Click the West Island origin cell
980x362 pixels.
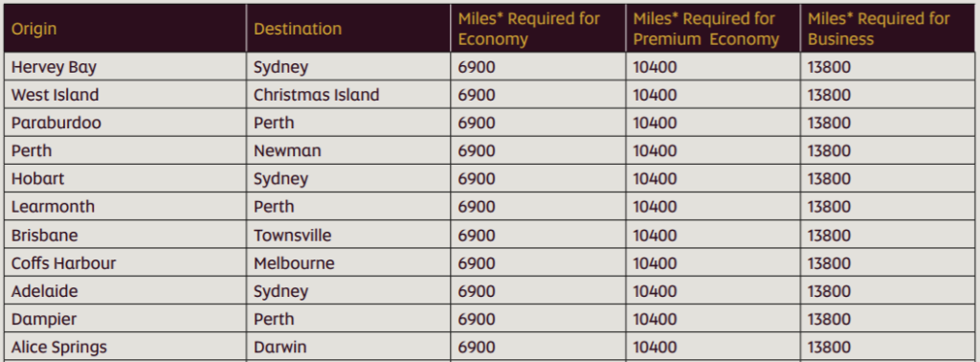tap(125, 95)
